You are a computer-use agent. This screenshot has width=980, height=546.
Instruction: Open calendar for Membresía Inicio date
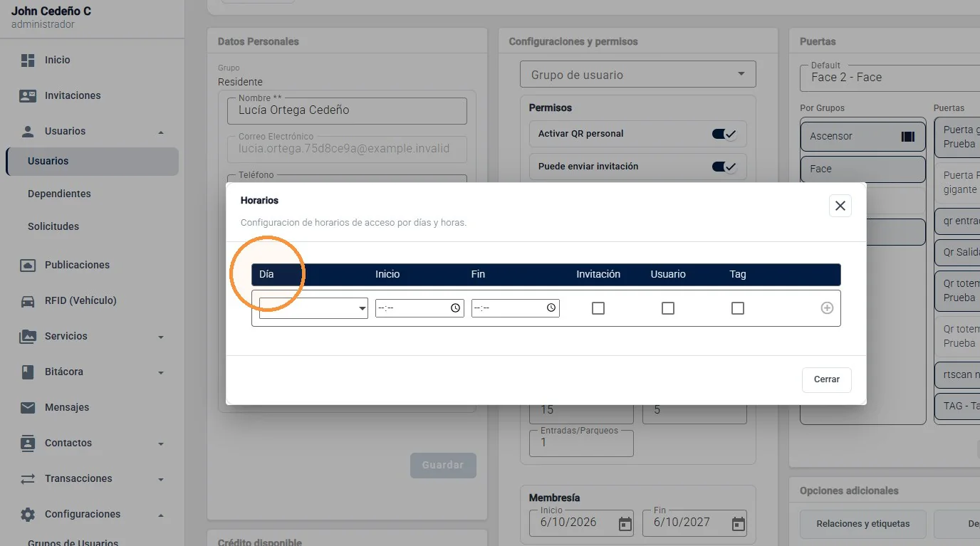[x=625, y=524]
